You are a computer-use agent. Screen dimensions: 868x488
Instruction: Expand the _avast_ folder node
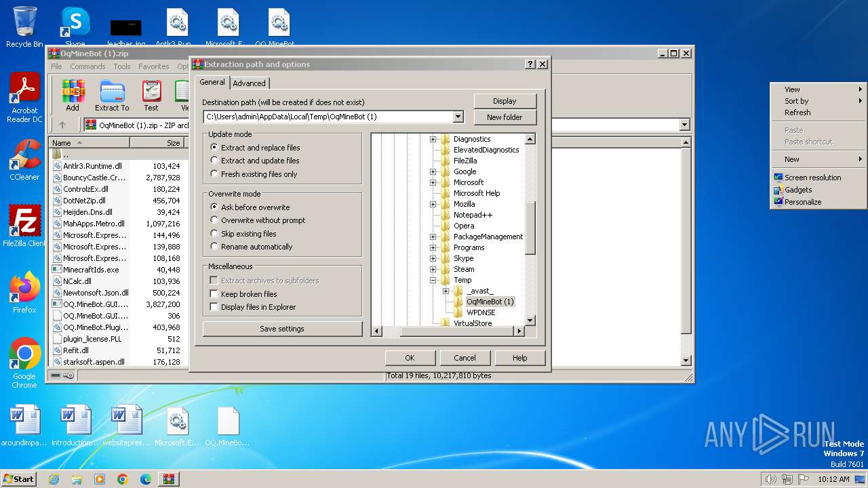[446, 291]
